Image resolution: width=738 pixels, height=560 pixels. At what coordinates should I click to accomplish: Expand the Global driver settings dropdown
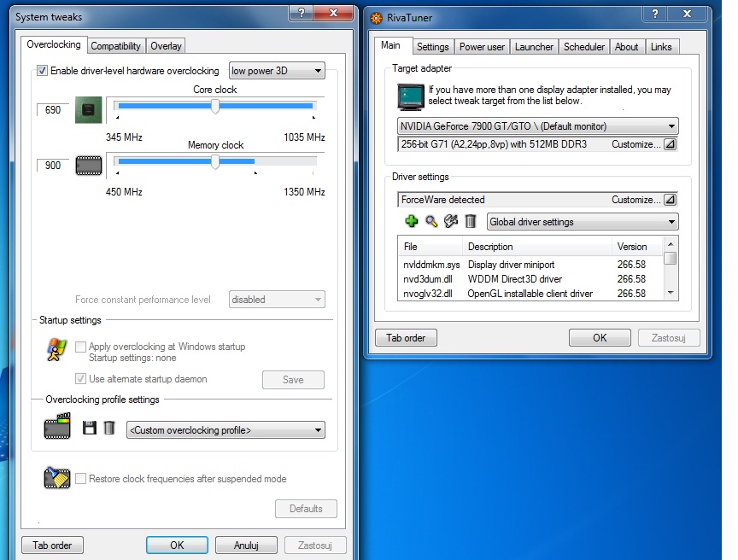(x=583, y=222)
